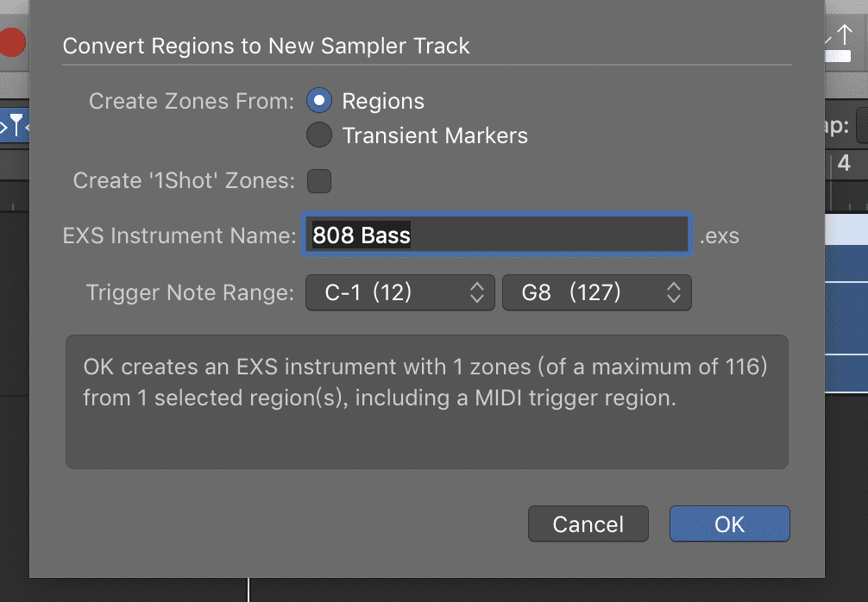The height and width of the screenshot is (602, 868).
Task: Click the '.exs' extension label
Action: (719, 235)
